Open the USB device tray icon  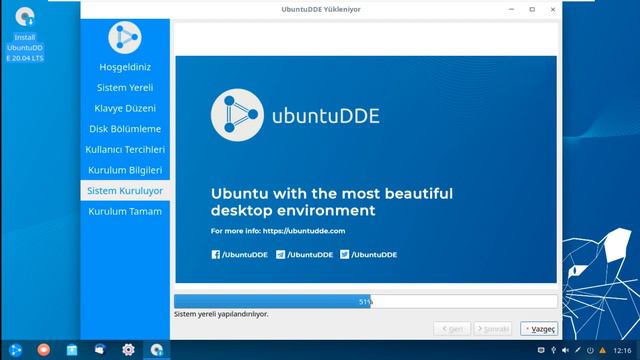[x=553, y=350]
